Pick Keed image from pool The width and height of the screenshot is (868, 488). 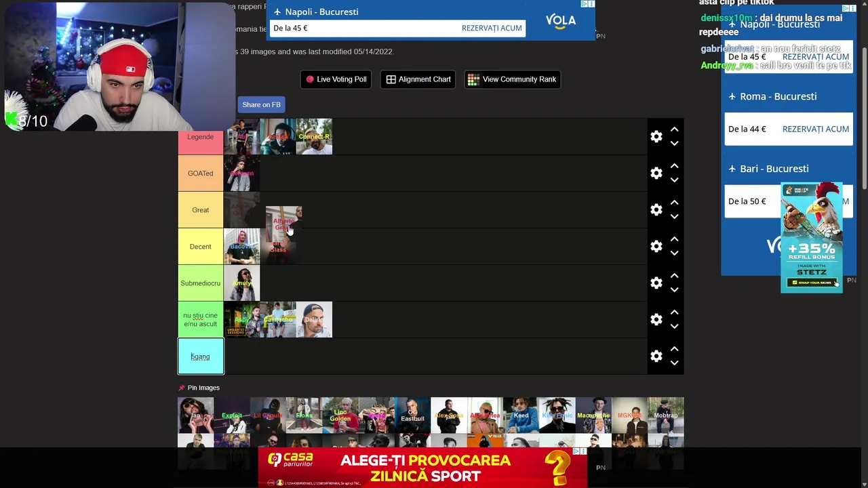pyautogui.click(x=521, y=415)
